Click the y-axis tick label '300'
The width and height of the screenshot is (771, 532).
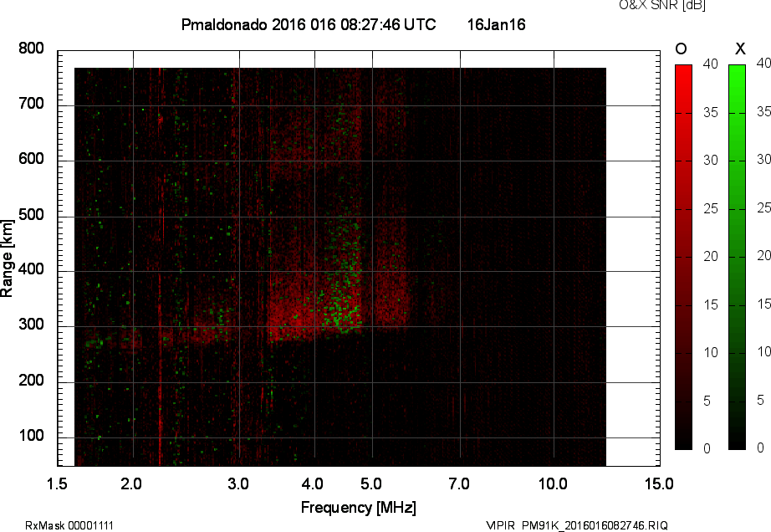pyautogui.click(x=31, y=325)
